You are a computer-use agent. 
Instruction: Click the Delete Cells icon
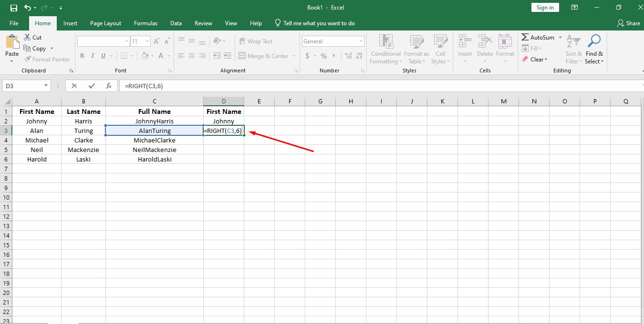[485, 43]
